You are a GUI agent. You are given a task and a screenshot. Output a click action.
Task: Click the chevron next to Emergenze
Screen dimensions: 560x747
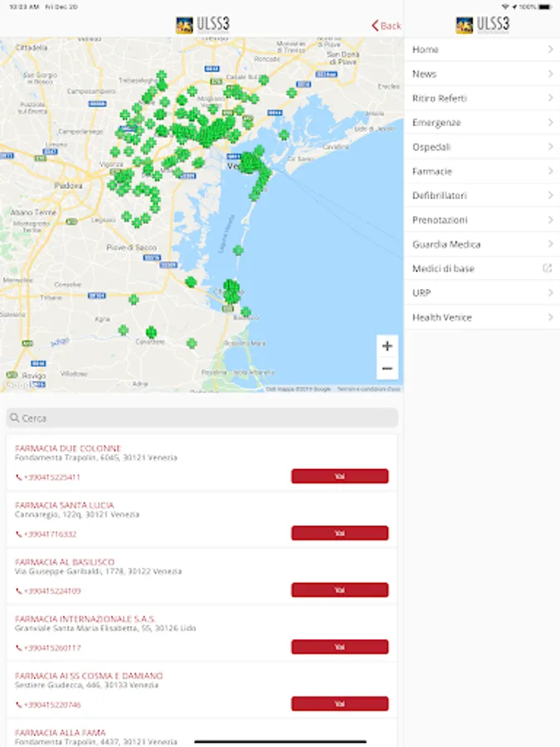click(550, 122)
